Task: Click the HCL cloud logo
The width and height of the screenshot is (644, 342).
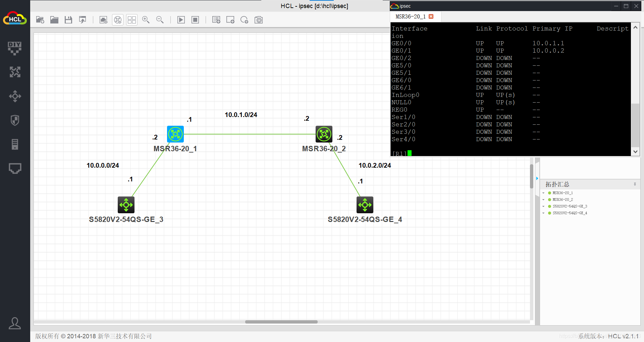Action: (x=15, y=18)
